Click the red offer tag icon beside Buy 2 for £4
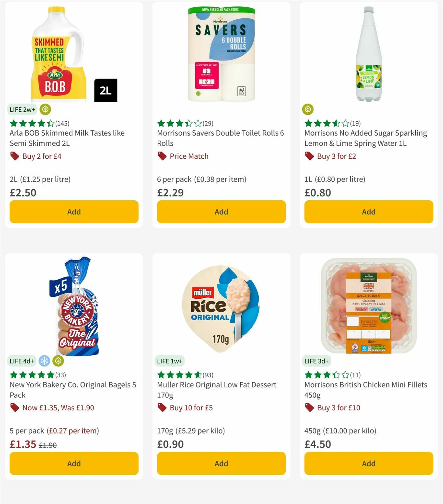The height and width of the screenshot is (504, 443). coord(15,156)
